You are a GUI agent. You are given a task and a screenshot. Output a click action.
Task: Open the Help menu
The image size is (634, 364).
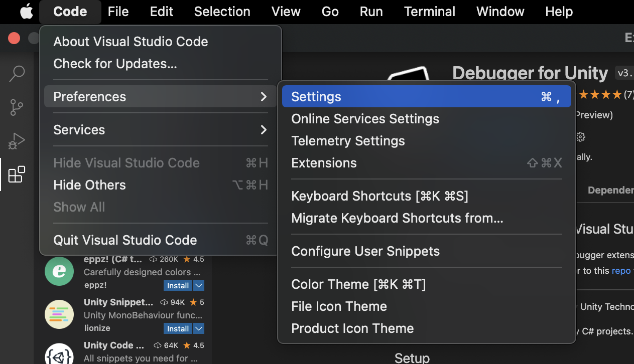pos(559,12)
